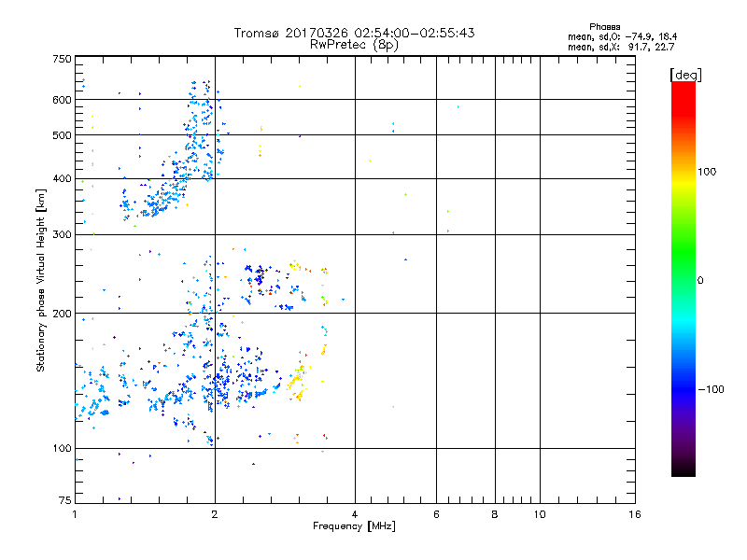Click the y-axis tick label '500'
This screenshot has width=747, height=560.
tap(62, 135)
